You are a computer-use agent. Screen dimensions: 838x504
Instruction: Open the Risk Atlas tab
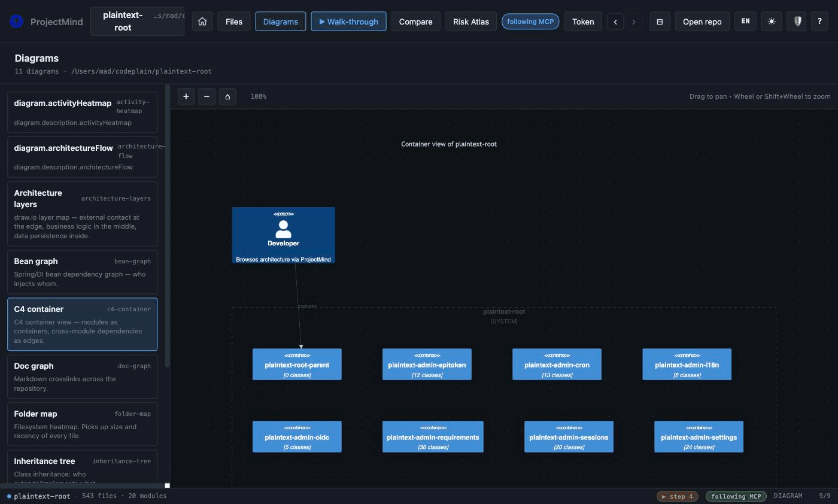coord(471,22)
